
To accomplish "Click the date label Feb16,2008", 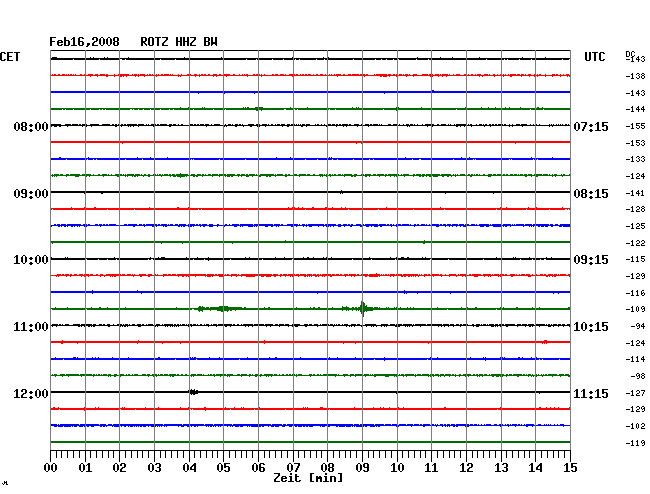I will [84, 42].
